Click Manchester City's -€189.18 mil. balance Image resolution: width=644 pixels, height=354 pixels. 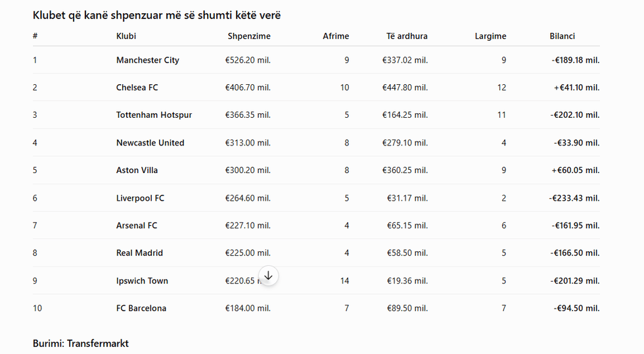click(x=576, y=60)
